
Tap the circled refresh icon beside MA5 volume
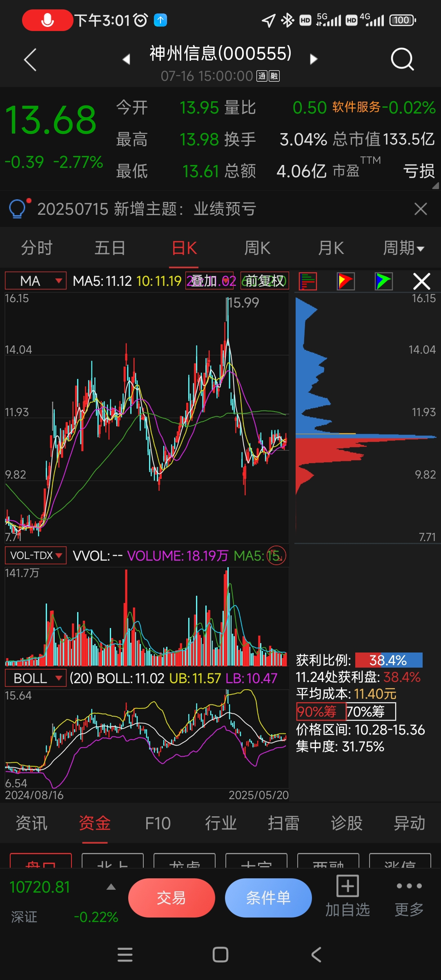tap(276, 556)
